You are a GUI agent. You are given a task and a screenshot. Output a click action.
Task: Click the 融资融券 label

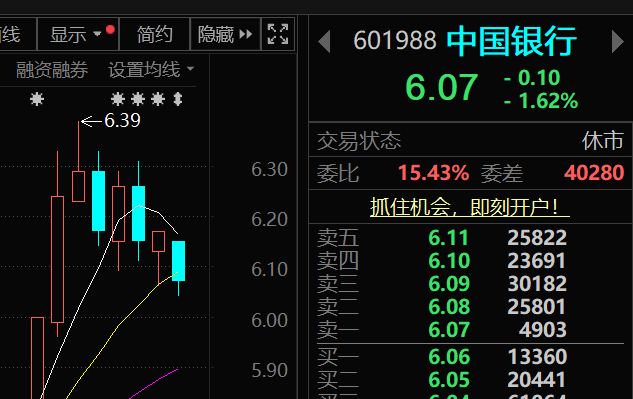point(52,69)
